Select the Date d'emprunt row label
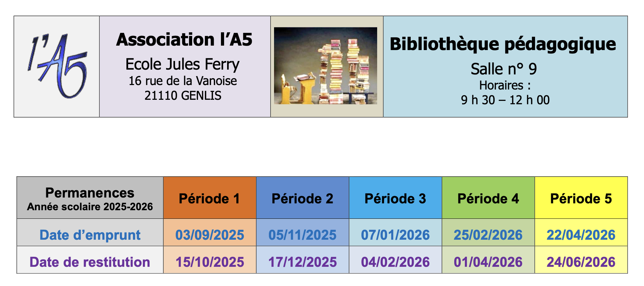This screenshot has height=286, width=644. [90, 235]
